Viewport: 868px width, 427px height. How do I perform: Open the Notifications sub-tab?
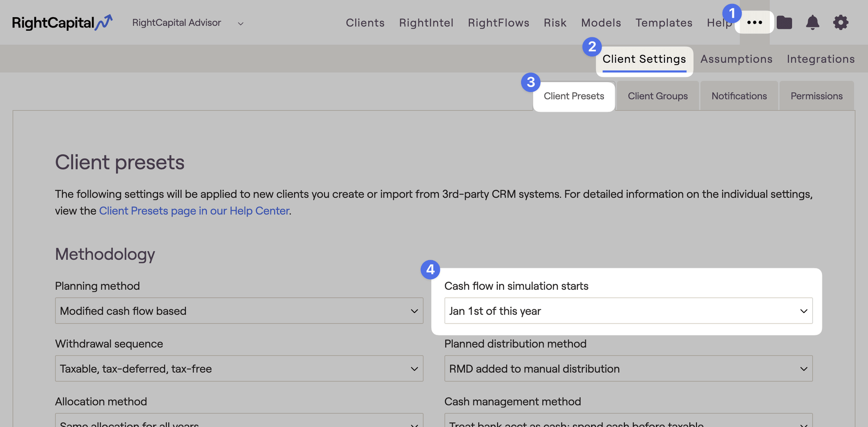(x=739, y=96)
